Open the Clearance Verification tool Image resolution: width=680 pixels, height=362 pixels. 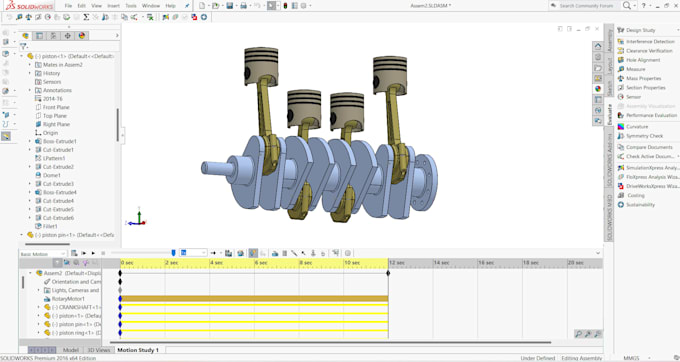(645, 51)
